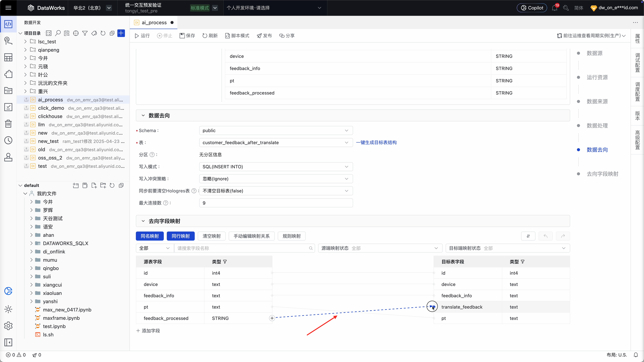
Task: Click the search icon in project directory toolbar
Action: 58,33
